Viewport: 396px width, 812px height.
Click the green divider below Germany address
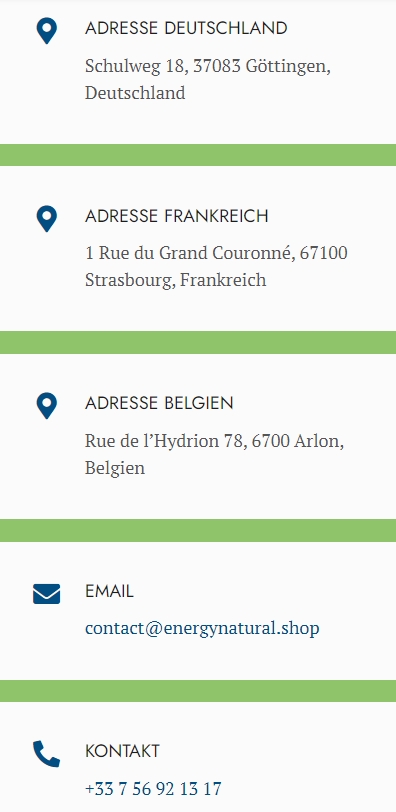point(198,155)
